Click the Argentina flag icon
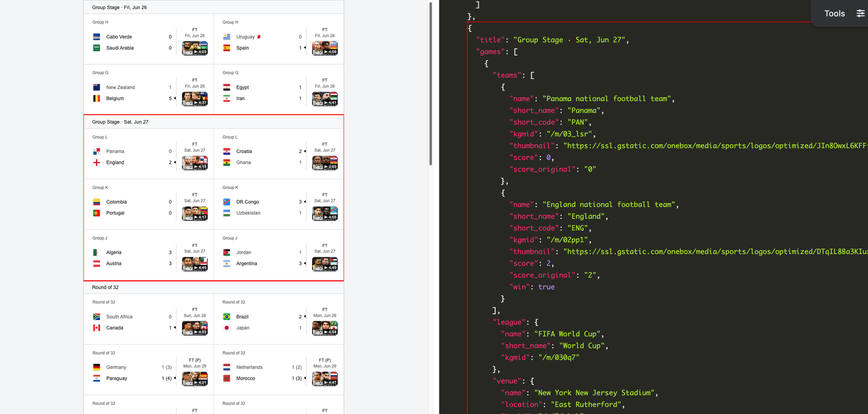The image size is (868, 414). [227, 264]
